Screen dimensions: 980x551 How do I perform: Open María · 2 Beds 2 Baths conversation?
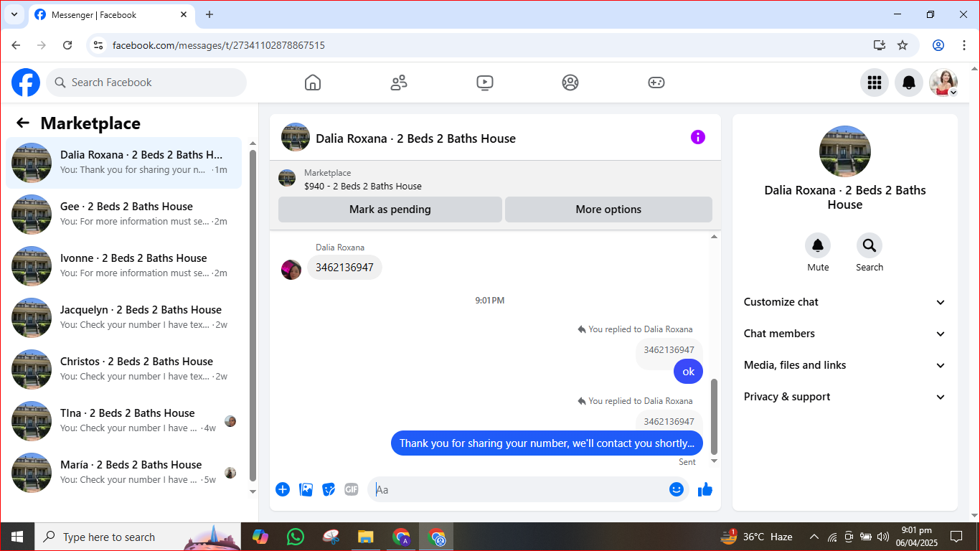click(x=124, y=473)
